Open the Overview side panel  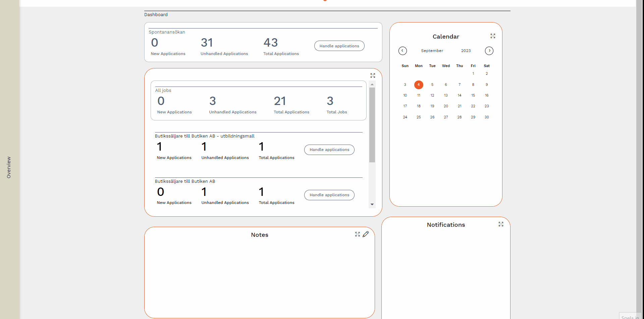pos(9,167)
